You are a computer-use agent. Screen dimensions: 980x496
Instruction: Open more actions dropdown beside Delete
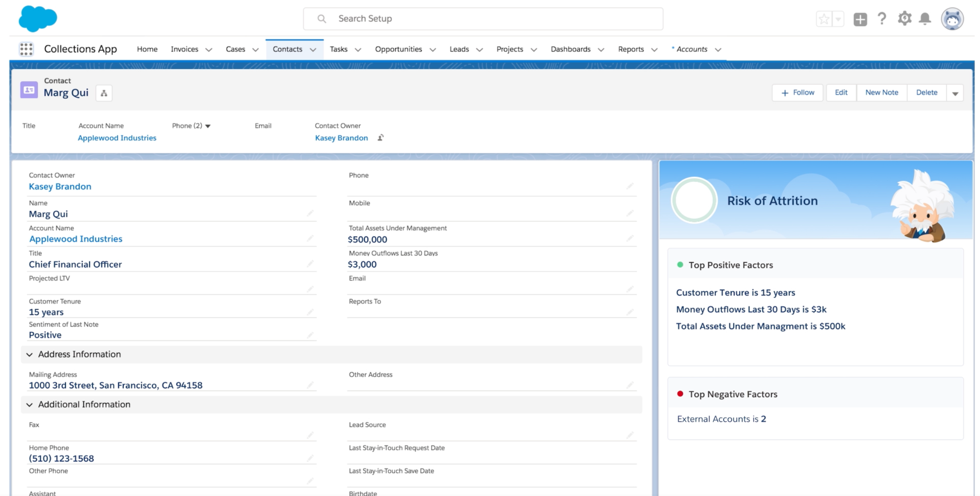pyautogui.click(x=955, y=93)
